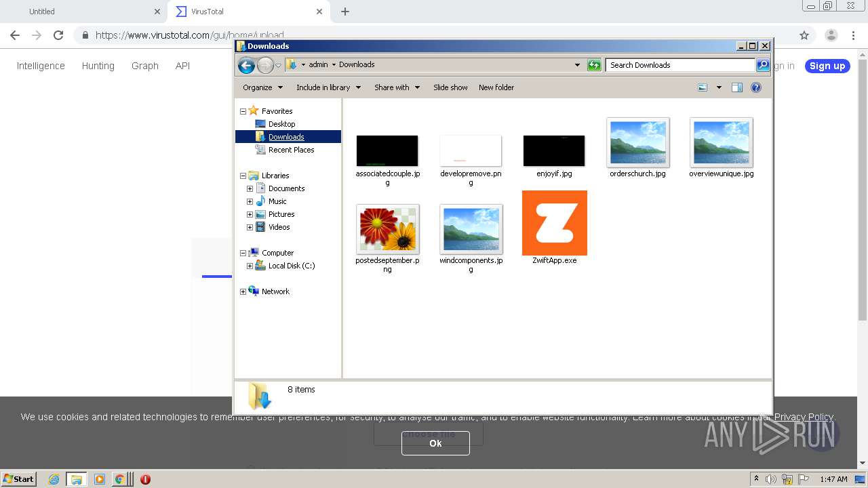Reload the VirusTotal page

click(x=58, y=35)
